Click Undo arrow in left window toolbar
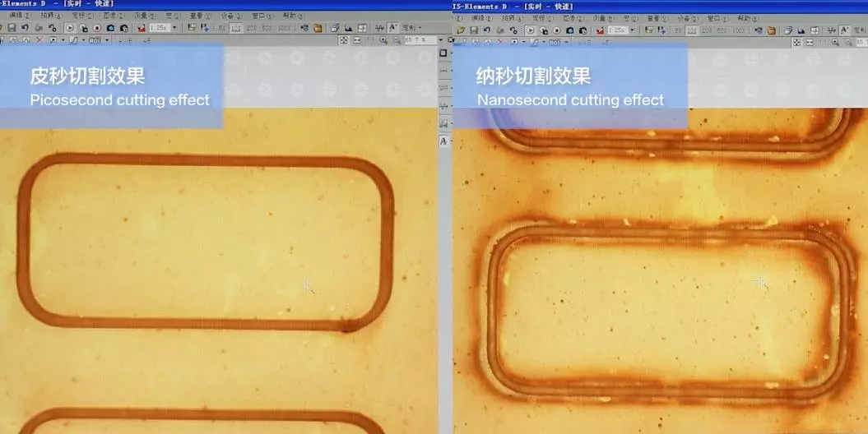Screen dimensions: 868x434 25,27
